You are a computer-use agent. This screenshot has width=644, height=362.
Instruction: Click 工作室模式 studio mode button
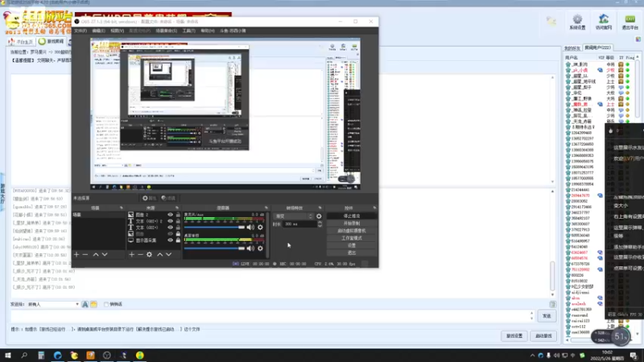(352, 238)
